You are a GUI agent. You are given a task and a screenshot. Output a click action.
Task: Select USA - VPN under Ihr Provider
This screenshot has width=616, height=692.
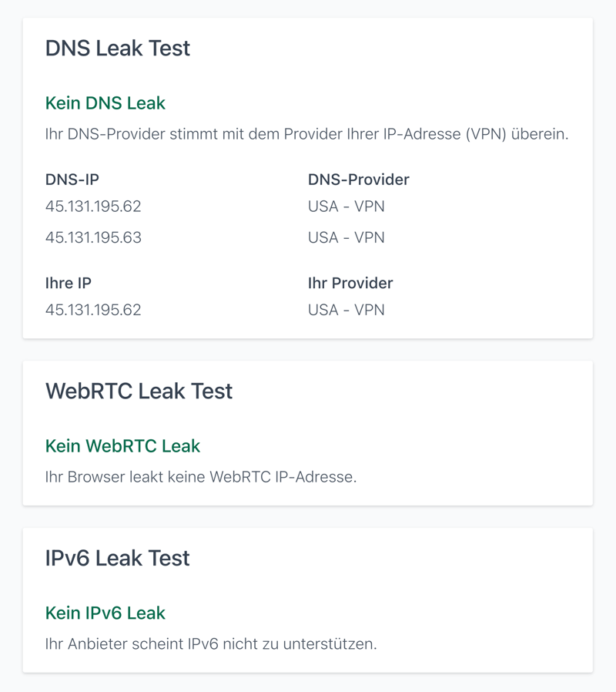click(x=346, y=310)
